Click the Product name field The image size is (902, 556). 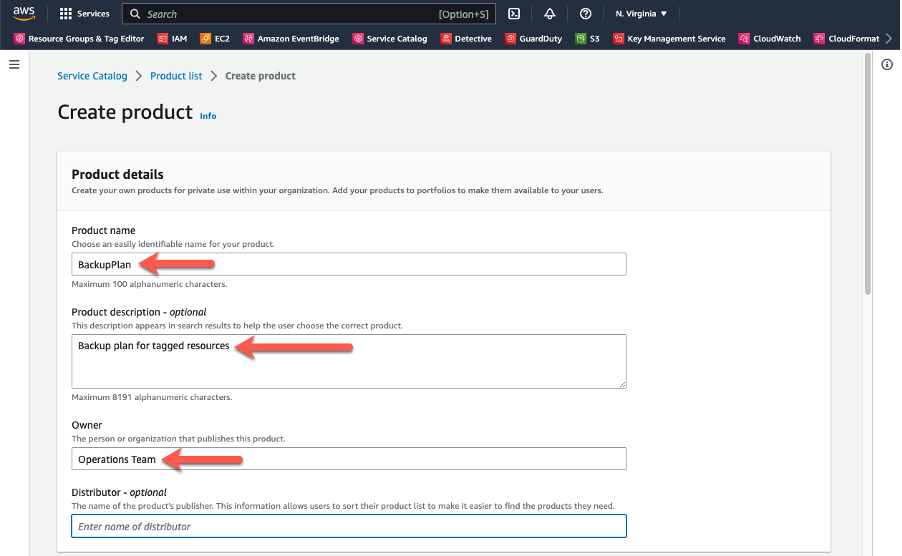pyautogui.click(x=349, y=264)
